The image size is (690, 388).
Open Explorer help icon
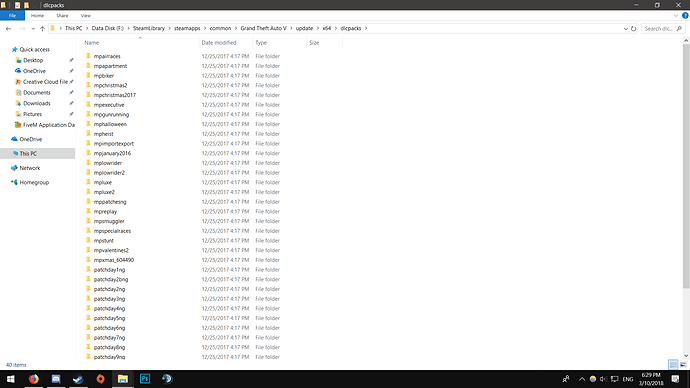(685, 15)
